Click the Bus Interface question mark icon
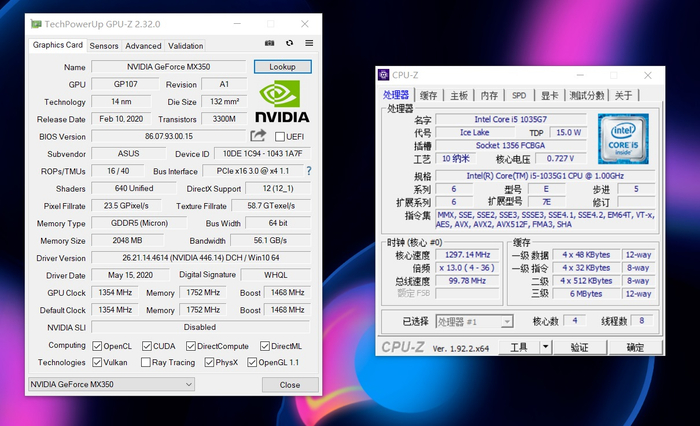Image resolution: width=700 pixels, height=426 pixels. [309, 171]
